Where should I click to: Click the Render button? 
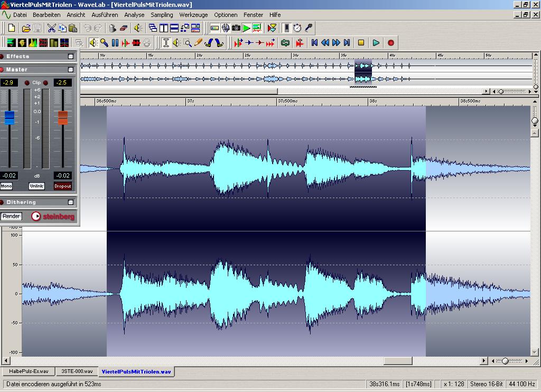[11, 217]
